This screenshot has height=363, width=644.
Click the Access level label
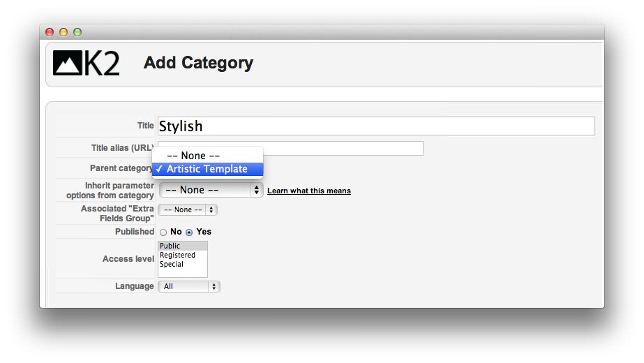pos(128,259)
